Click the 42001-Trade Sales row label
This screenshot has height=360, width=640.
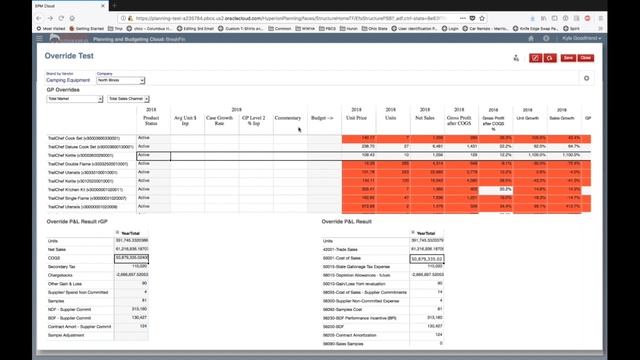pyautogui.click(x=340, y=249)
